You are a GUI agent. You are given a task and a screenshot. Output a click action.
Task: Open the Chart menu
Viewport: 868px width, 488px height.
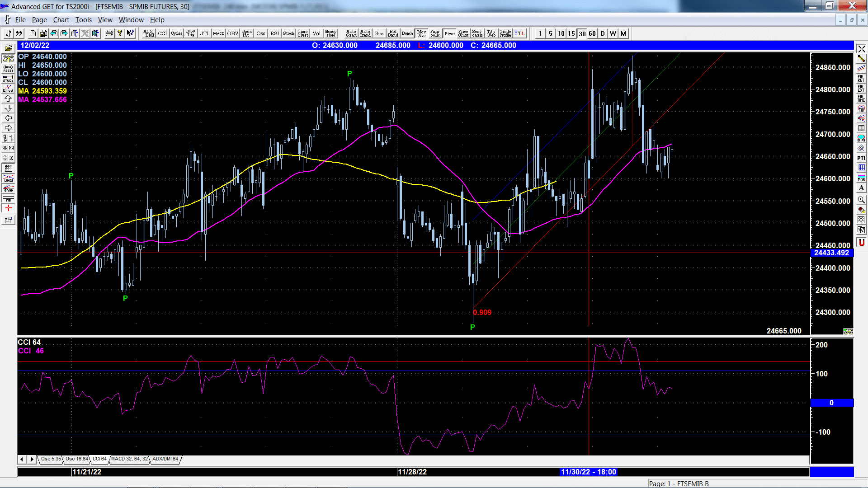tap(61, 20)
